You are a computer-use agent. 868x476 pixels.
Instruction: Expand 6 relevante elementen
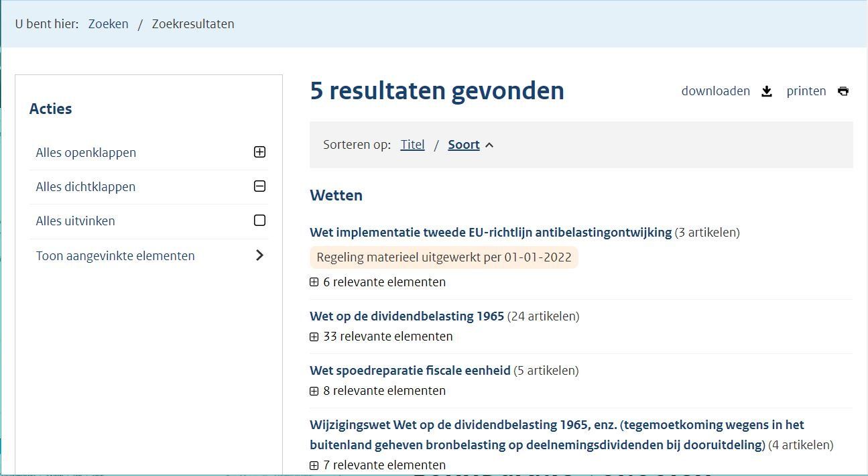click(x=377, y=282)
